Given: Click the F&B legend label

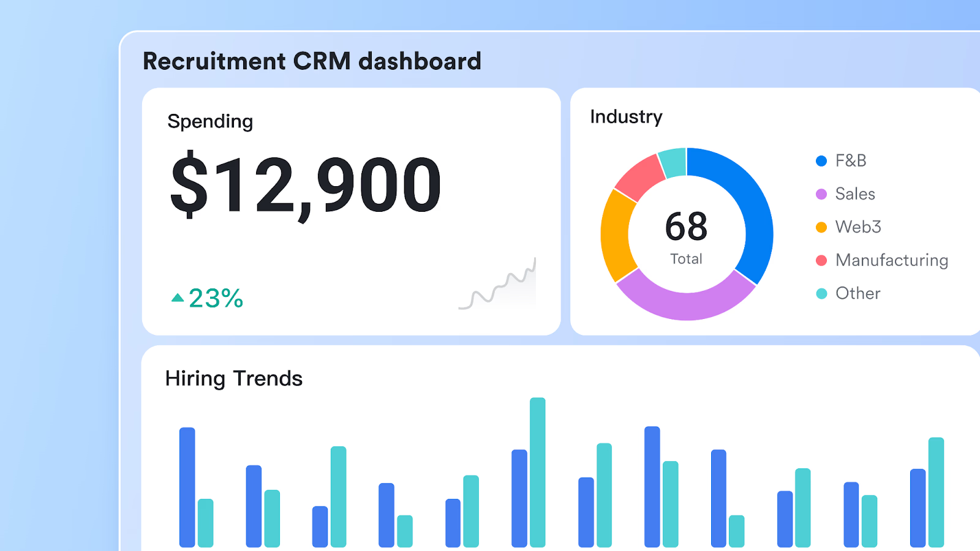Looking at the screenshot, I should 851,160.
